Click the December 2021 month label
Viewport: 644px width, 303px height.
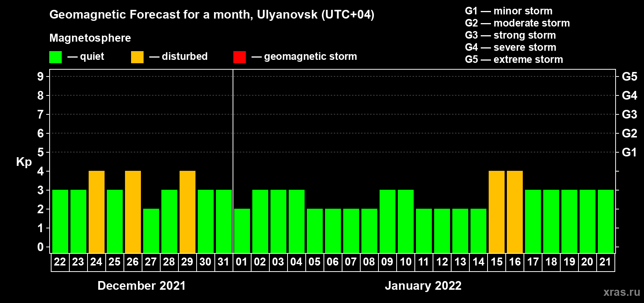tap(141, 286)
